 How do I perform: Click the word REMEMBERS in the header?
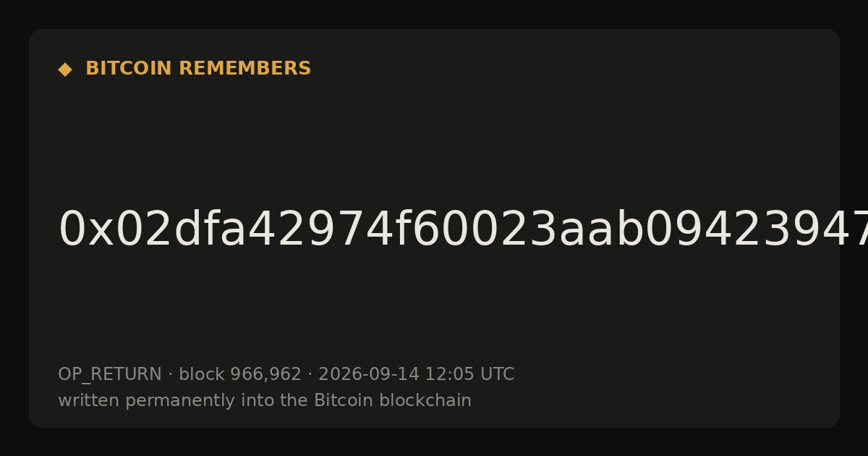point(244,69)
